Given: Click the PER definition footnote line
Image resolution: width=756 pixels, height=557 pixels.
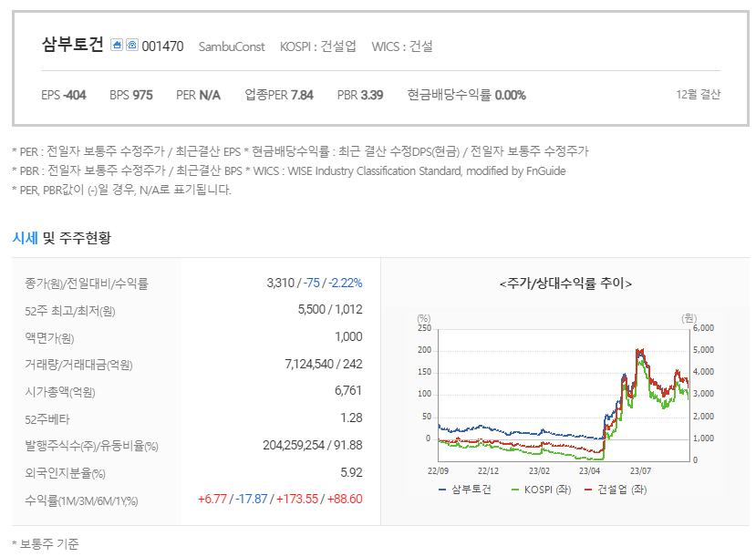Looking at the screenshot, I should coord(300,151).
